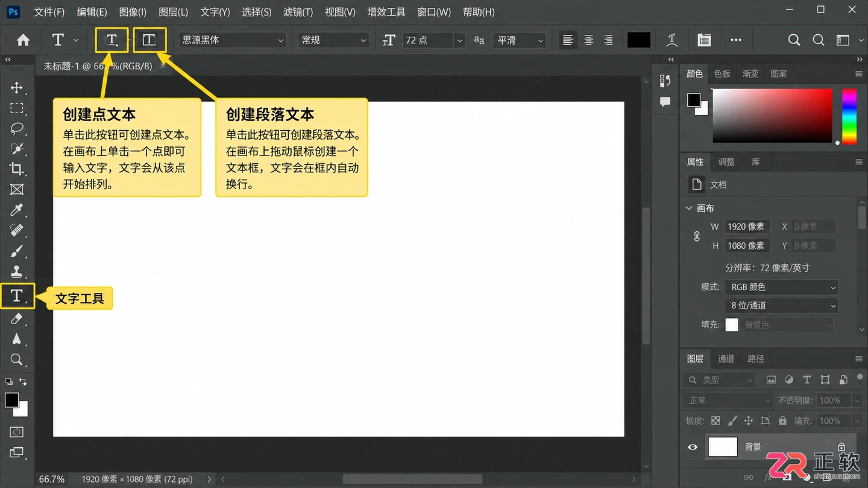Click the canvas width field 1920 像素
Image resolution: width=868 pixels, height=488 pixels.
(747, 227)
